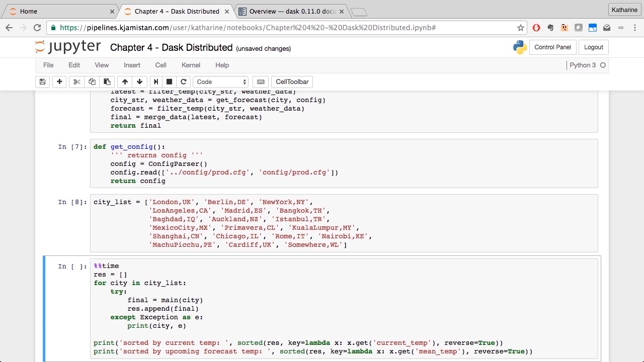Interrupt the kernel with stop icon
Screen dimensions: 644x362
(170, 82)
